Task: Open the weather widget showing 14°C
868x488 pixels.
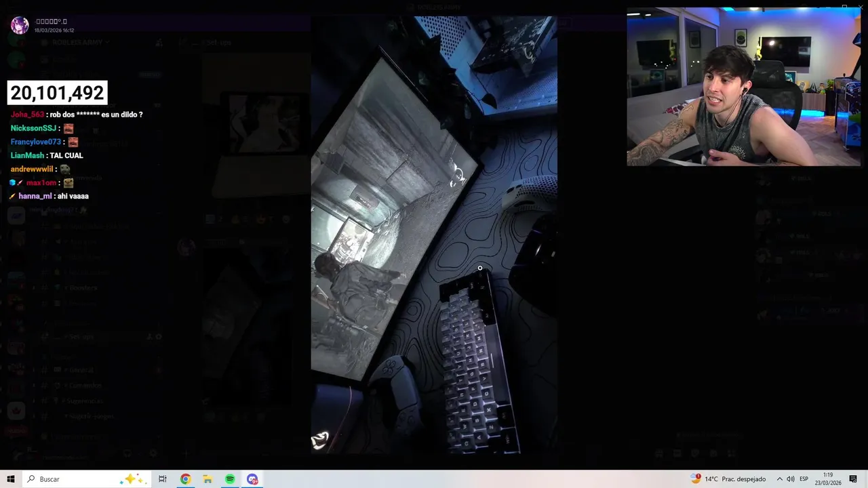Action: click(x=728, y=479)
